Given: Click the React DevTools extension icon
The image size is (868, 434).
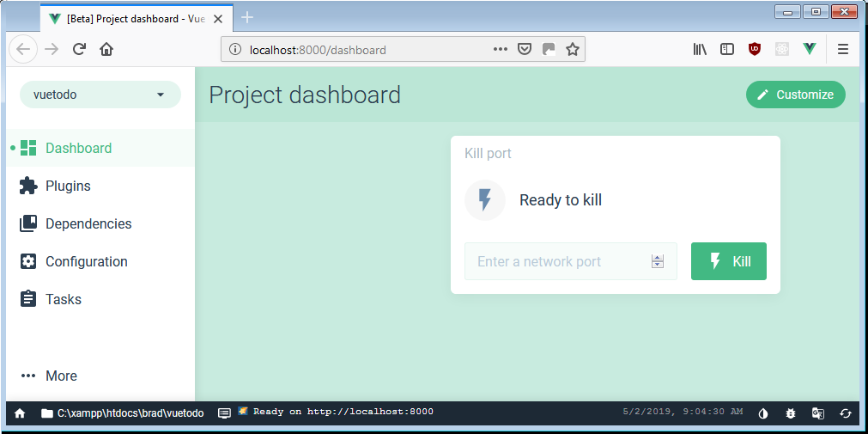Looking at the screenshot, I should 781,49.
